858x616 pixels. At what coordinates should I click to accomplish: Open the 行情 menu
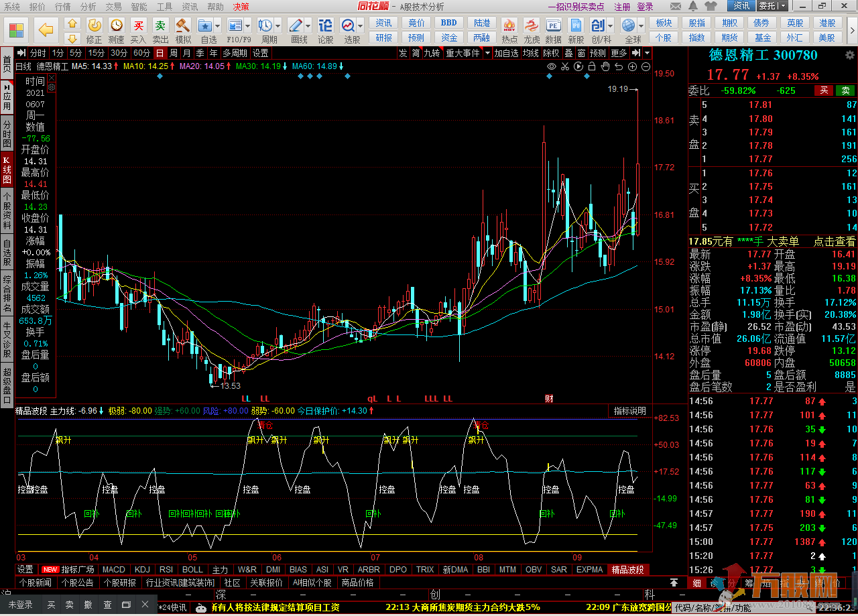[x=62, y=6]
